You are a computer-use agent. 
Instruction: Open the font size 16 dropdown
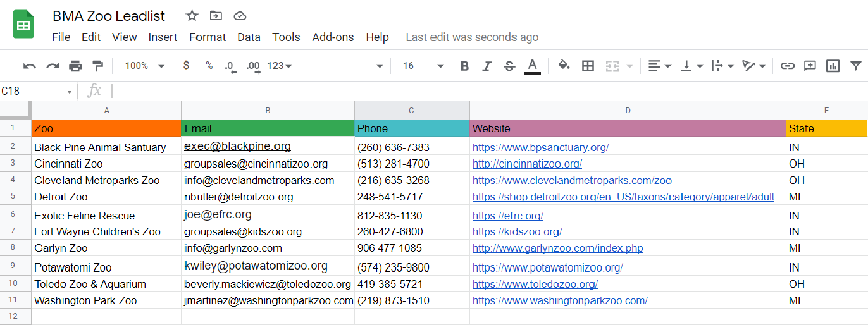(423, 66)
